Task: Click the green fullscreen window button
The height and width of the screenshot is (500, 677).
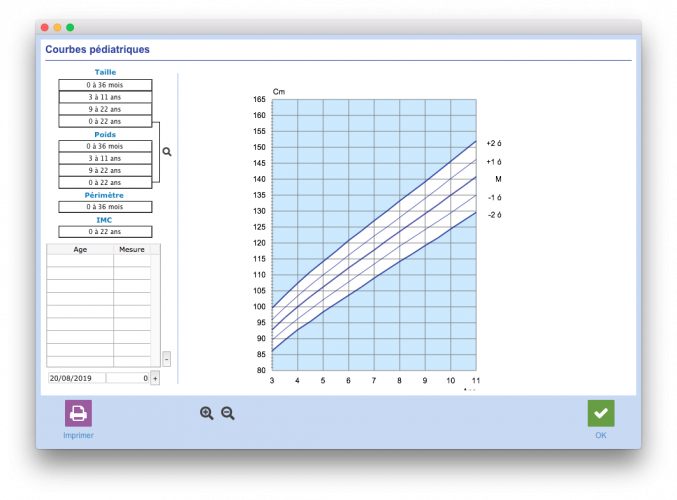Action: [x=70, y=28]
